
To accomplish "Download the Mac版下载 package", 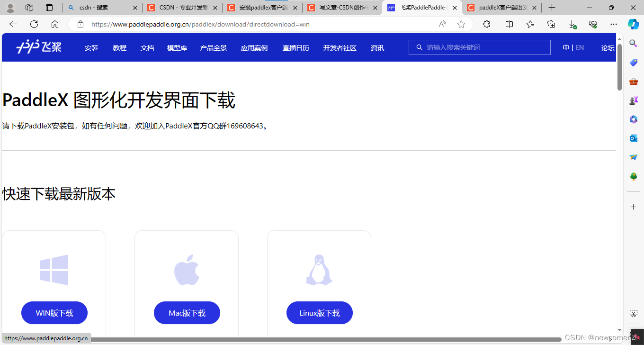I will (x=187, y=313).
